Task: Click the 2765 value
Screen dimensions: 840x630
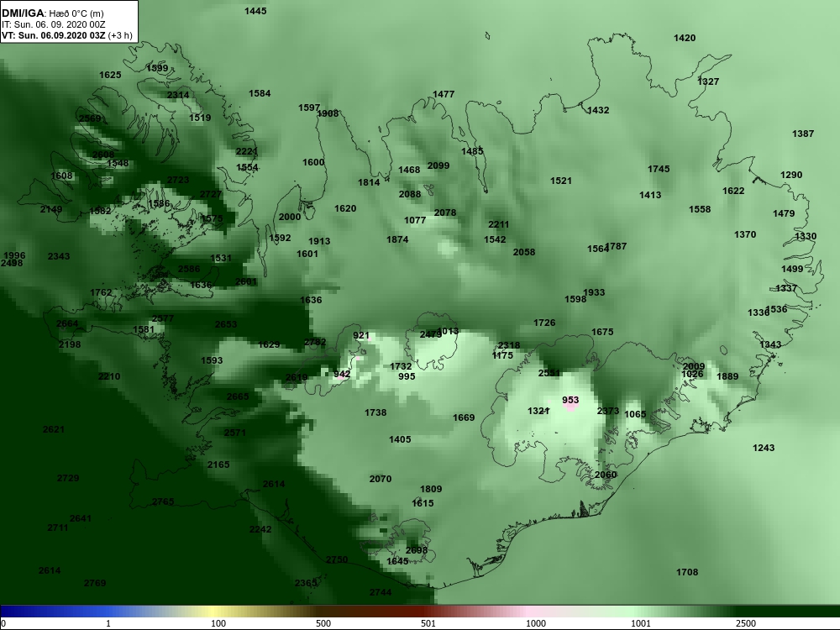Action: tap(163, 502)
